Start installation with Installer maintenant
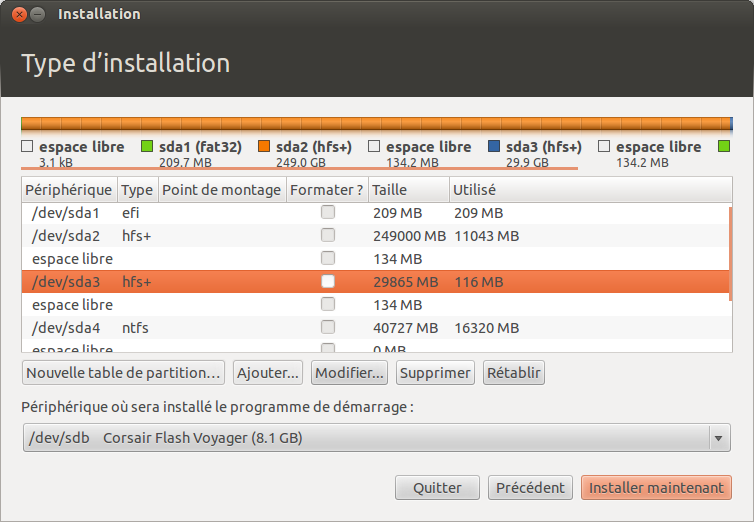This screenshot has width=754, height=522. click(656, 488)
